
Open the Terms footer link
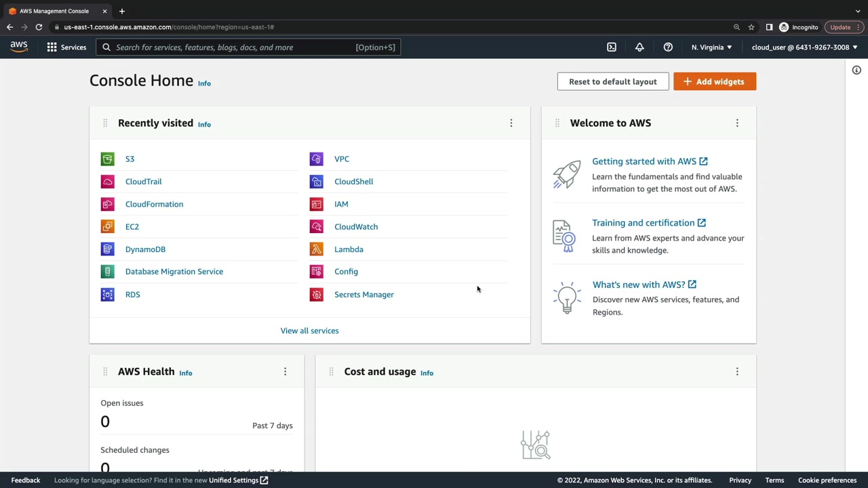(774, 481)
